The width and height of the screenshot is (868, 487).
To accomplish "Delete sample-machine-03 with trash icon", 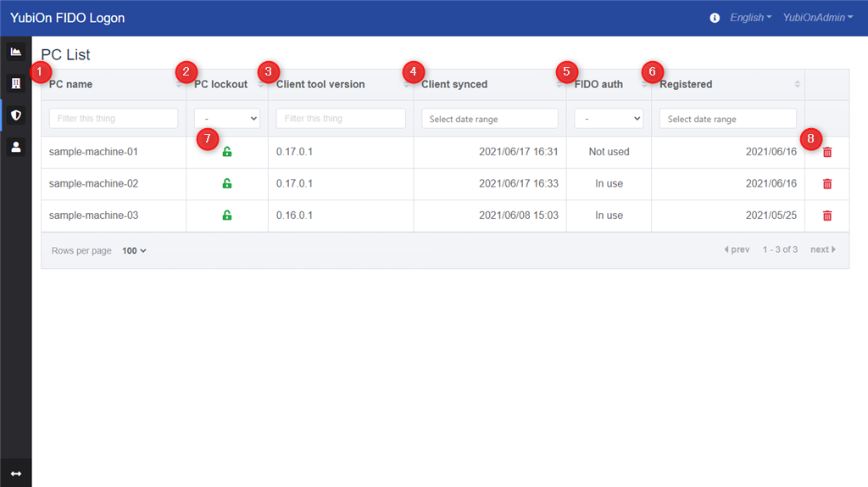I will pos(827,216).
